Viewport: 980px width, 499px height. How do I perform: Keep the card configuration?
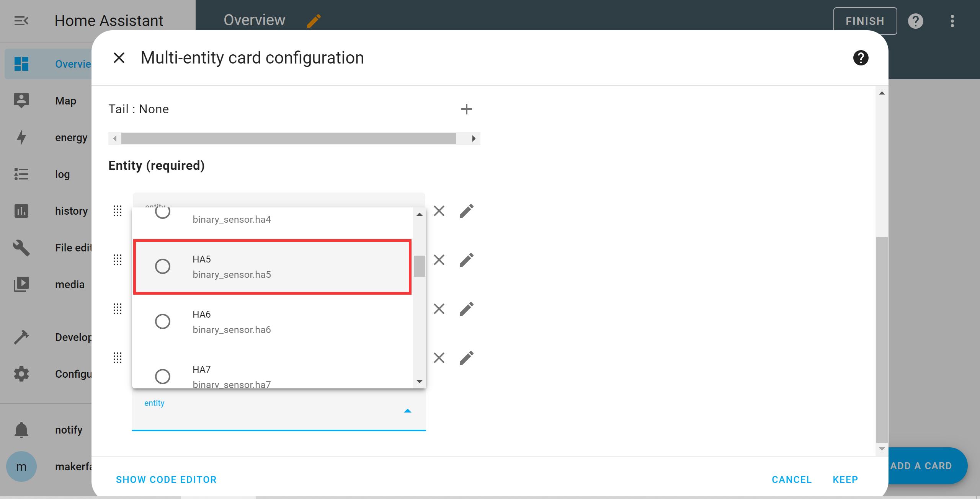pos(845,479)
